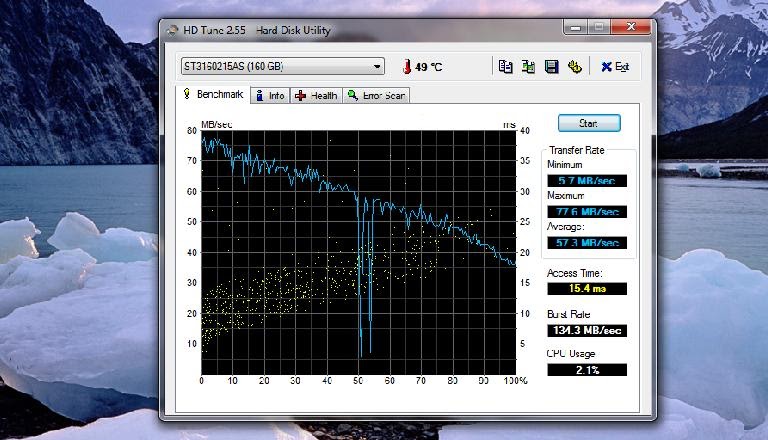
Task: Click the blue info icon on the Info tab
Action: tap(260, 96)
